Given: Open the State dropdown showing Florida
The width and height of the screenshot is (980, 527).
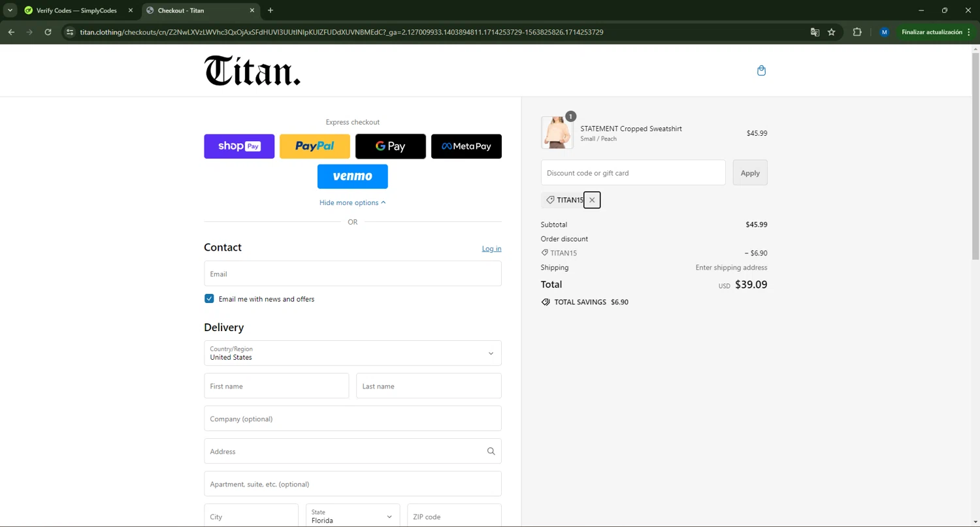Looking at the screenshot, I should 353,516.
